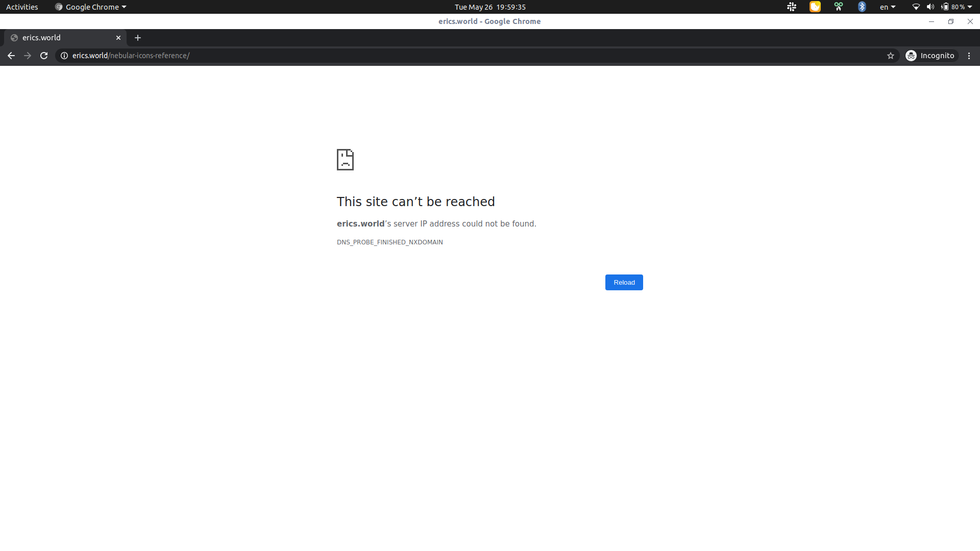Click the Bluetooth status icon

[x=862, y=7]
